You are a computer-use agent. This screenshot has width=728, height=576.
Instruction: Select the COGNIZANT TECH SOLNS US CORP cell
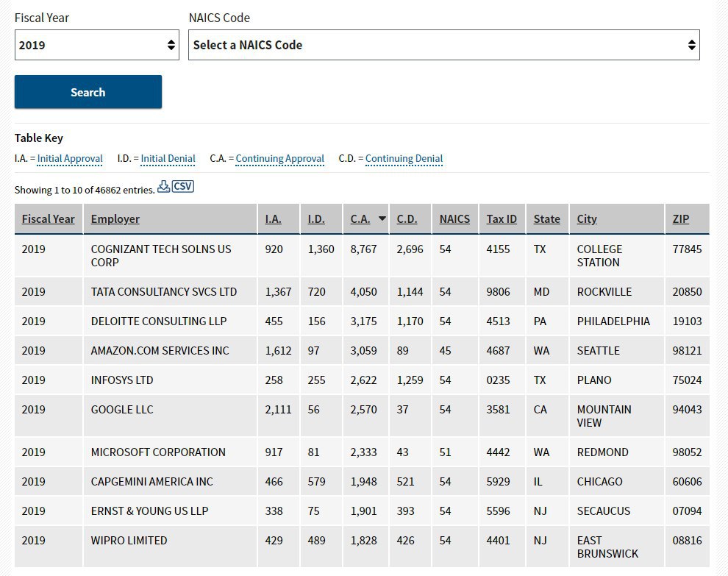click(171, 255)
